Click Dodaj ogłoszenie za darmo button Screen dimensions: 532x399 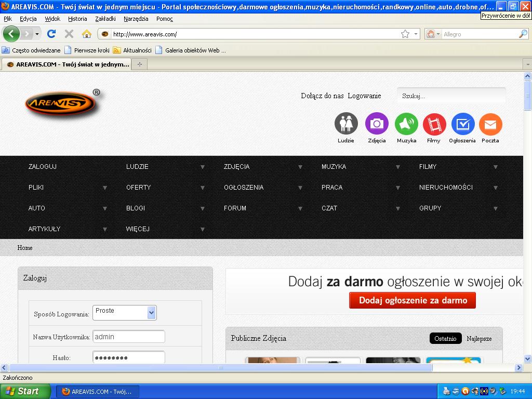(x=413, y=300)
